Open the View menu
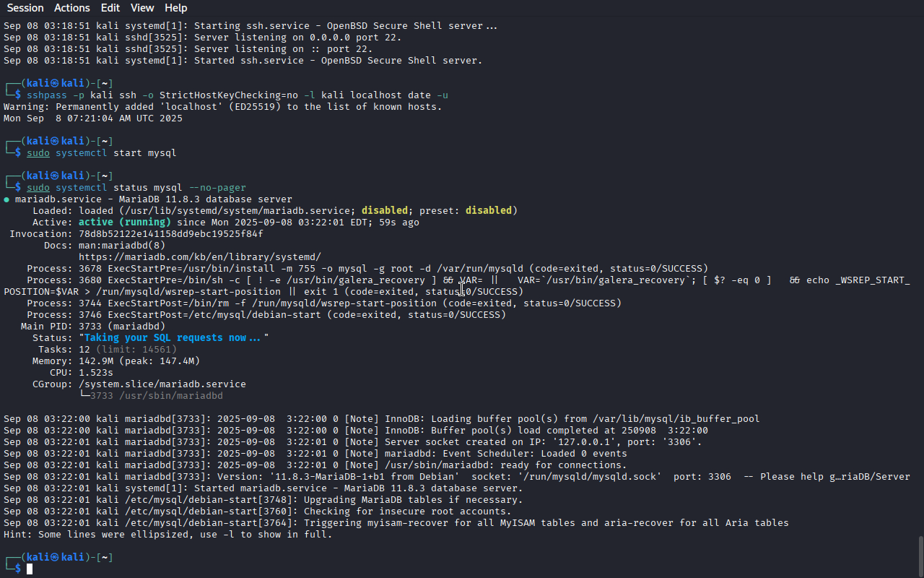Image resolution: width=924 pixels, height=578 pixels. click(142, 8)
